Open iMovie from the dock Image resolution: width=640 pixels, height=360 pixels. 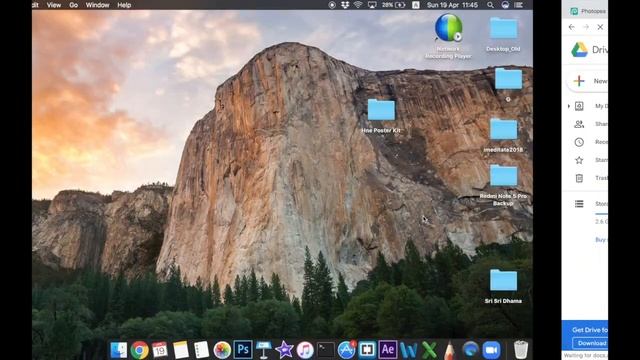pyautogui.click(x=284, y=350)
